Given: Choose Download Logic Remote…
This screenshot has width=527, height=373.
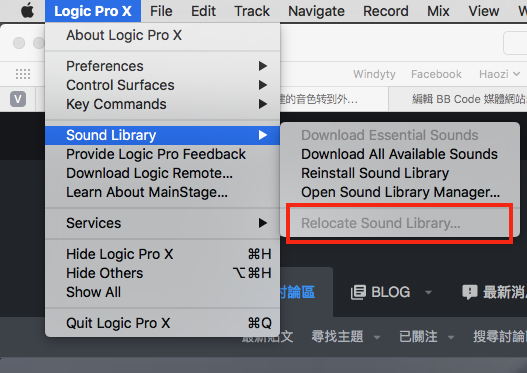Looking at the screenshot, I should coord(162,173).
